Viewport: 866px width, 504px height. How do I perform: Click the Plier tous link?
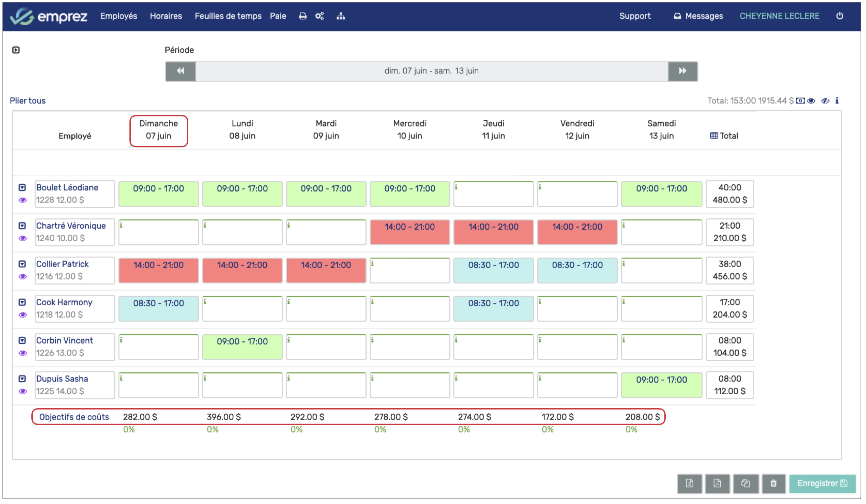coord(28,101)
